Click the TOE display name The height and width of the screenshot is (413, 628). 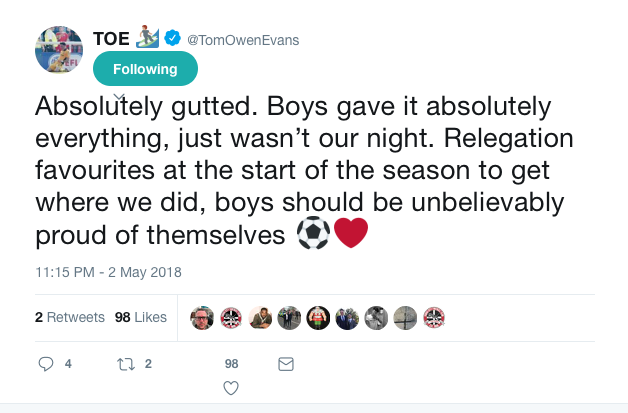point(112,39)
